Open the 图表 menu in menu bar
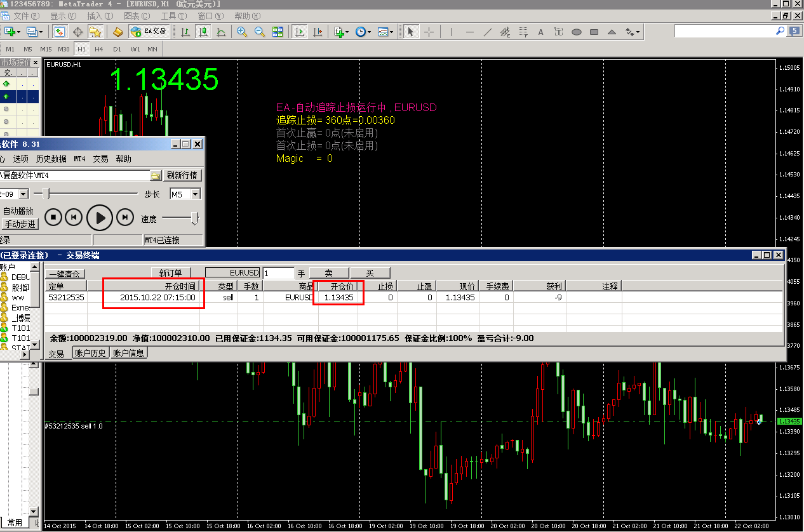This screenshot has width=804, height=532. click(136, 16)
